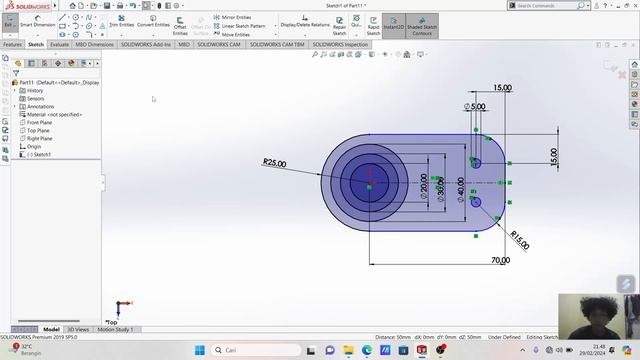Click the Move Entities button

click(232, 35)
